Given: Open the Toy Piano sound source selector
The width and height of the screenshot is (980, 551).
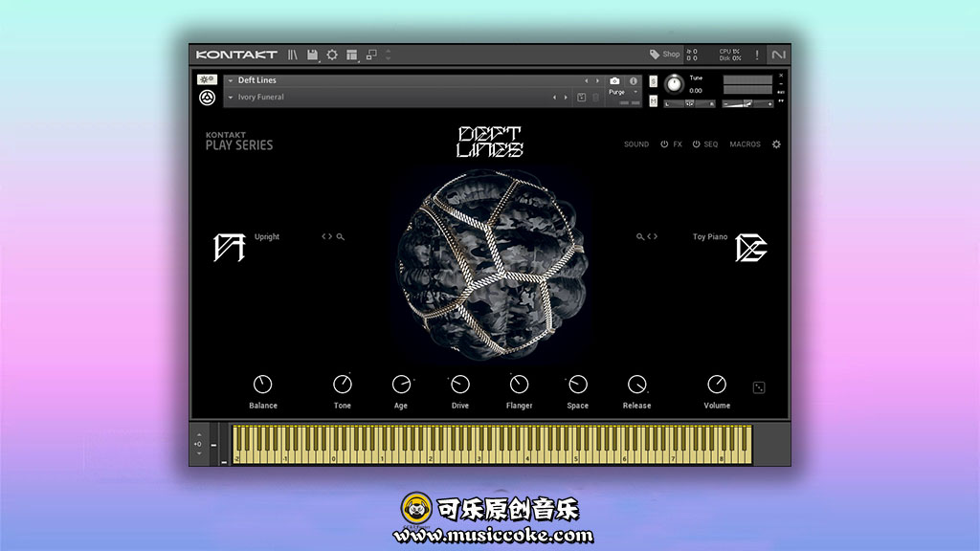Looking at the screenshot, I should [710, 237].
